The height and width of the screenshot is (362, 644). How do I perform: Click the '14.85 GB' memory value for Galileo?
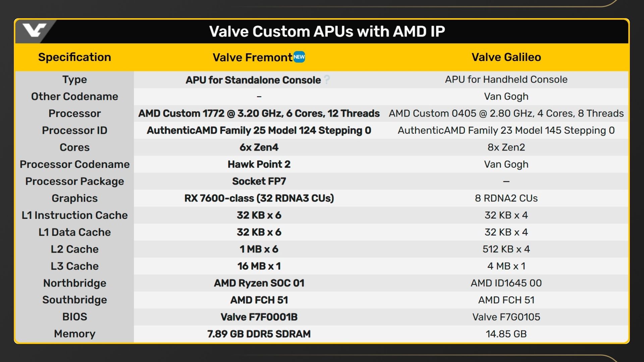pyautogui.click(x=506, y=334)
